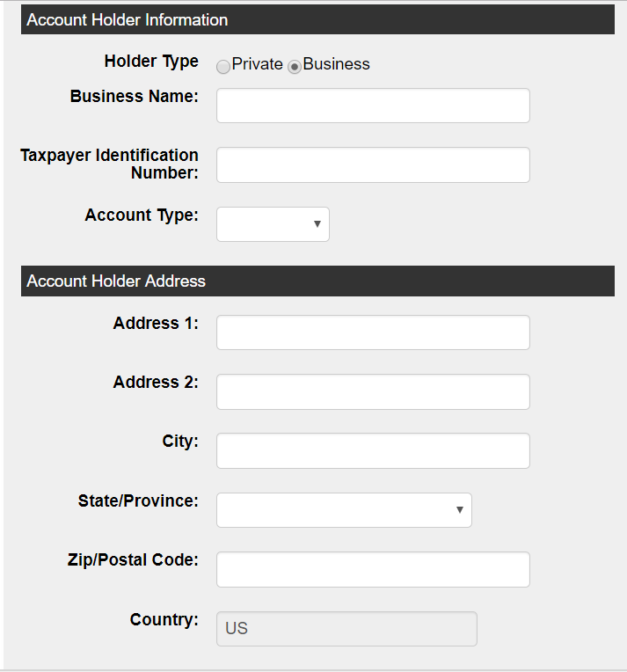Click the Account Holder Information section header

tap(317, 19)
